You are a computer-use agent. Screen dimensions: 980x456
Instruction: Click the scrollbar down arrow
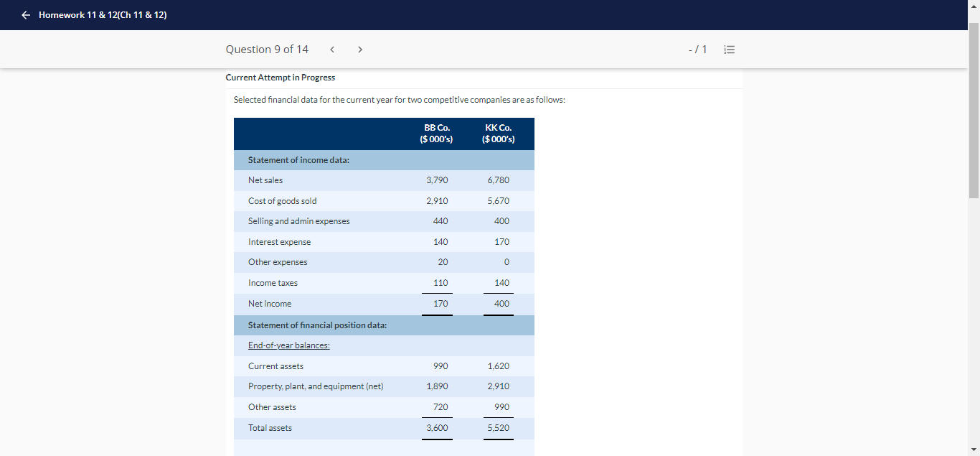click(974, 450)
